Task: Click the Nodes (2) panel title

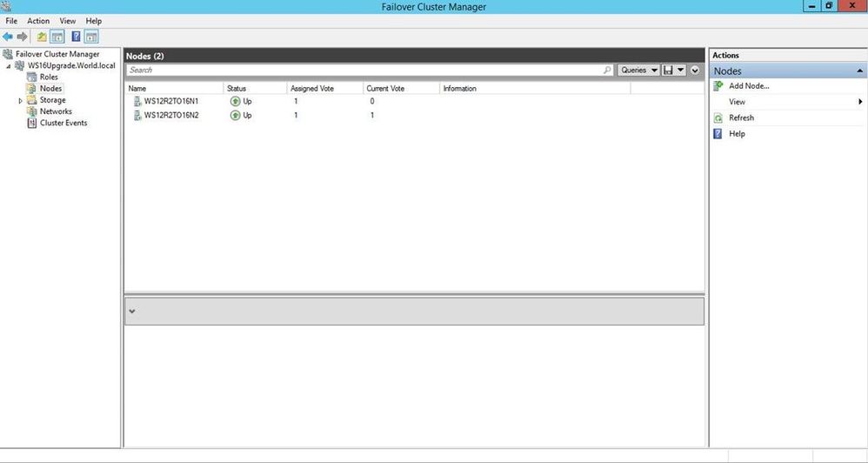Action: point(144,56)
